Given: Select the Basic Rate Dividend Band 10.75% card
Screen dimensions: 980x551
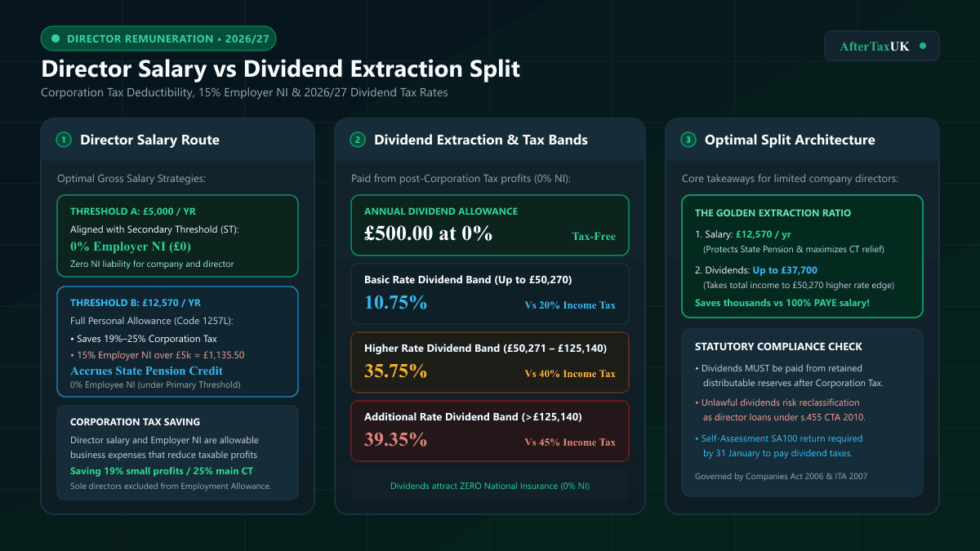Looking at the screenshot, I should coord(490,293).
